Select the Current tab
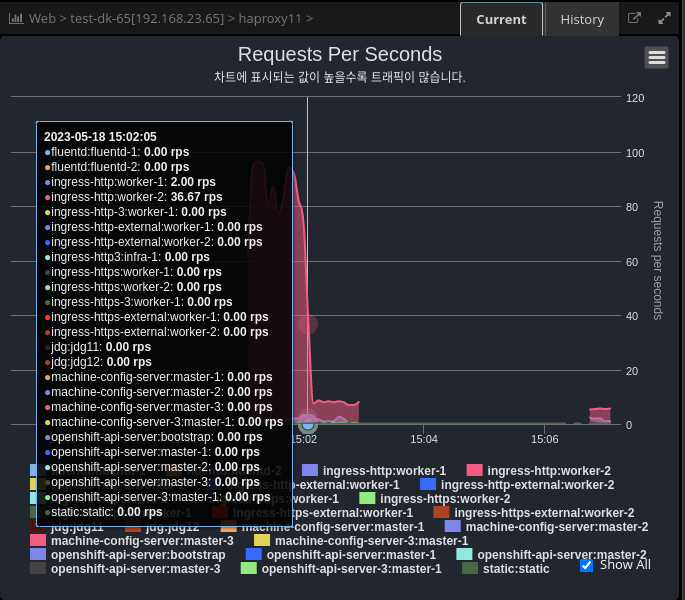 pos(501,19)
